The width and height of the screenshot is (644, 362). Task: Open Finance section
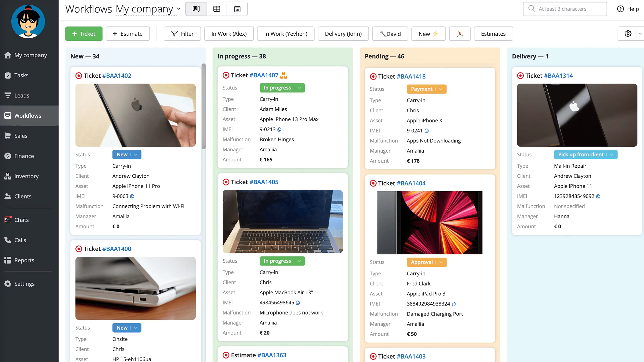(29, 156)
